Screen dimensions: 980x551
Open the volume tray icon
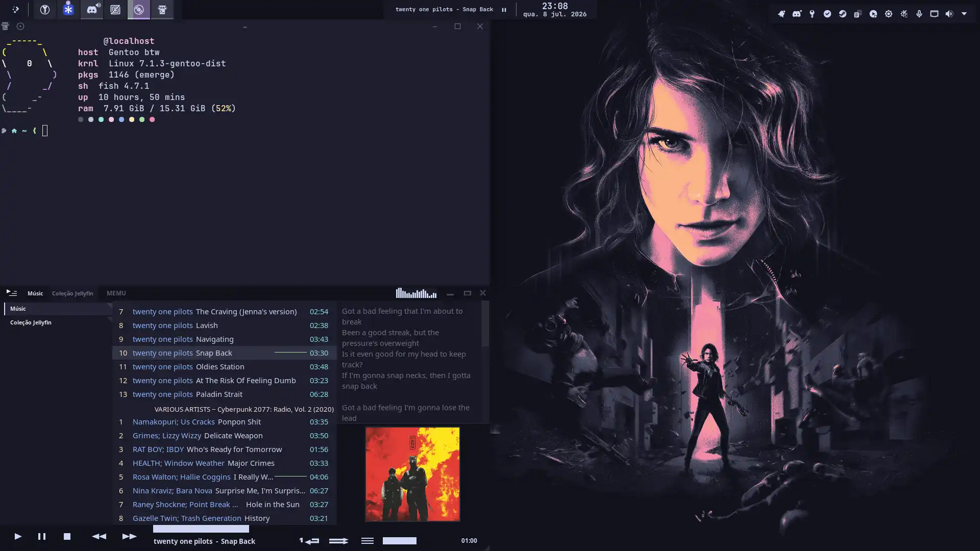[x=949, y=14]
